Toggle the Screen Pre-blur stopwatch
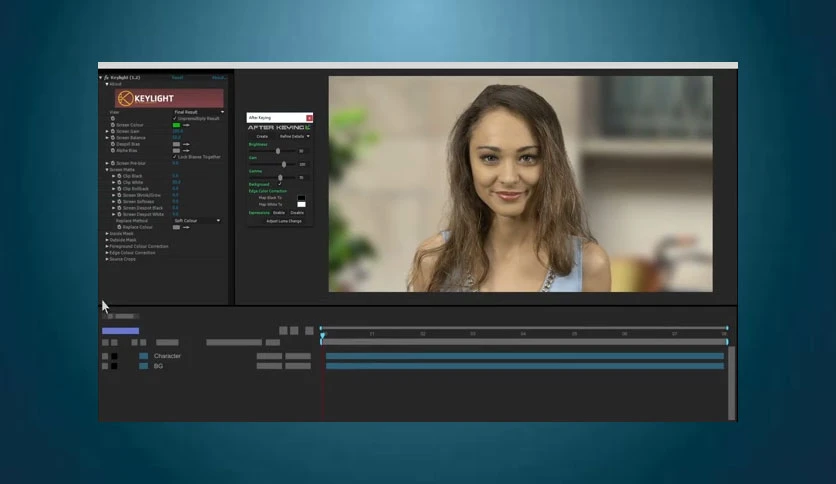836x484 pixels. pos(112,163)
